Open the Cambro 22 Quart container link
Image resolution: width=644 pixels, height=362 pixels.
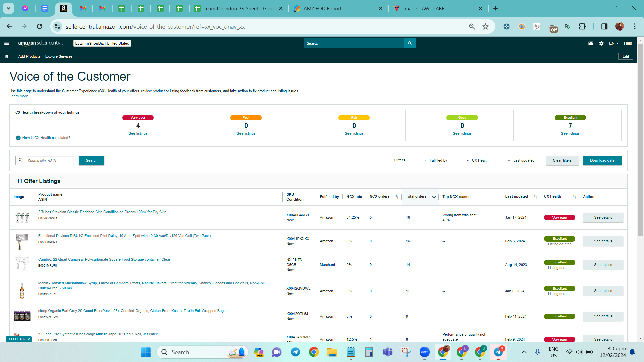[x=104, y=260]
